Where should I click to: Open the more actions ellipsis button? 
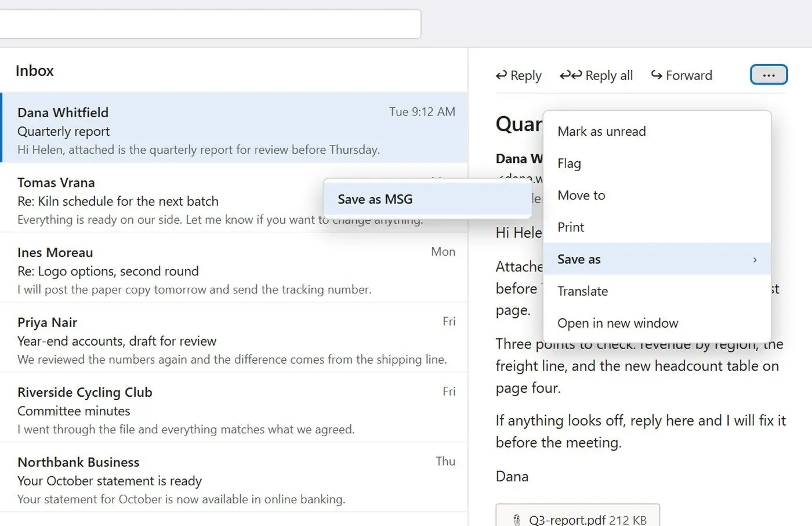point(768,75)
